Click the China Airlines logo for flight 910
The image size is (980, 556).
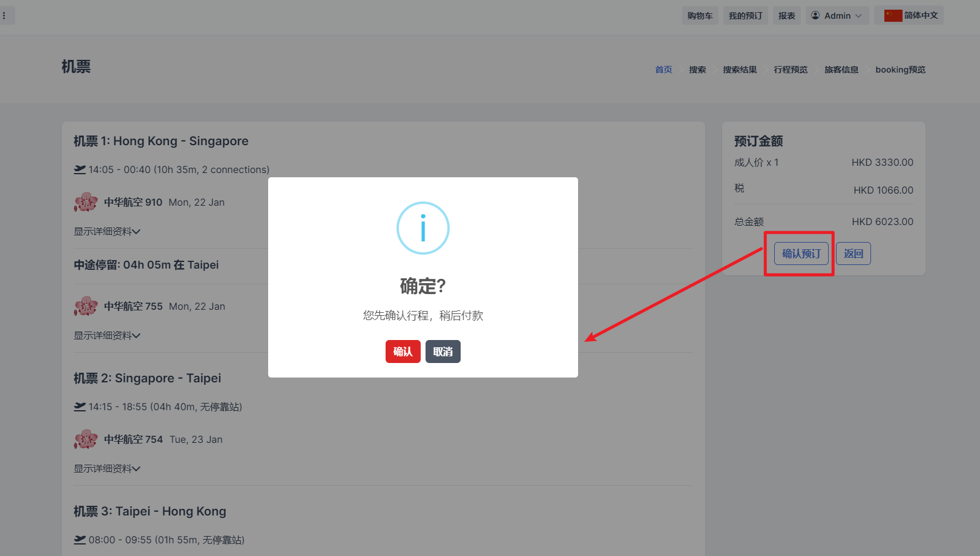pos(86,202)
